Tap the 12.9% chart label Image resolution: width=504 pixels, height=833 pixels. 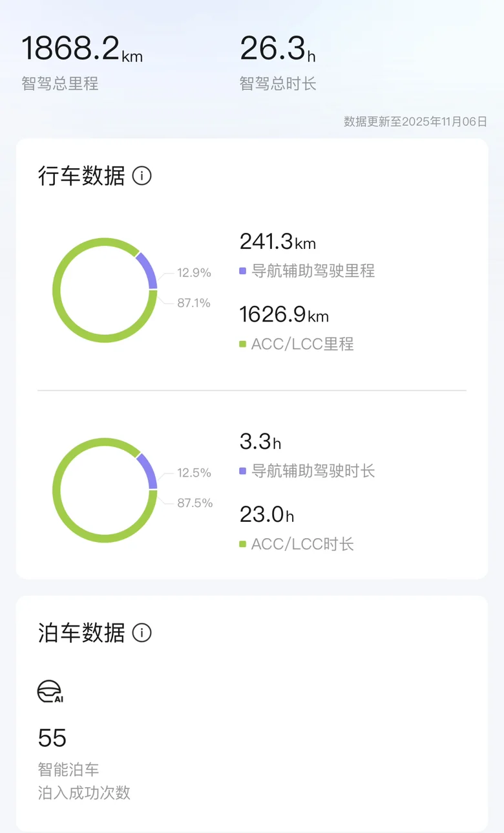[194, 272]
